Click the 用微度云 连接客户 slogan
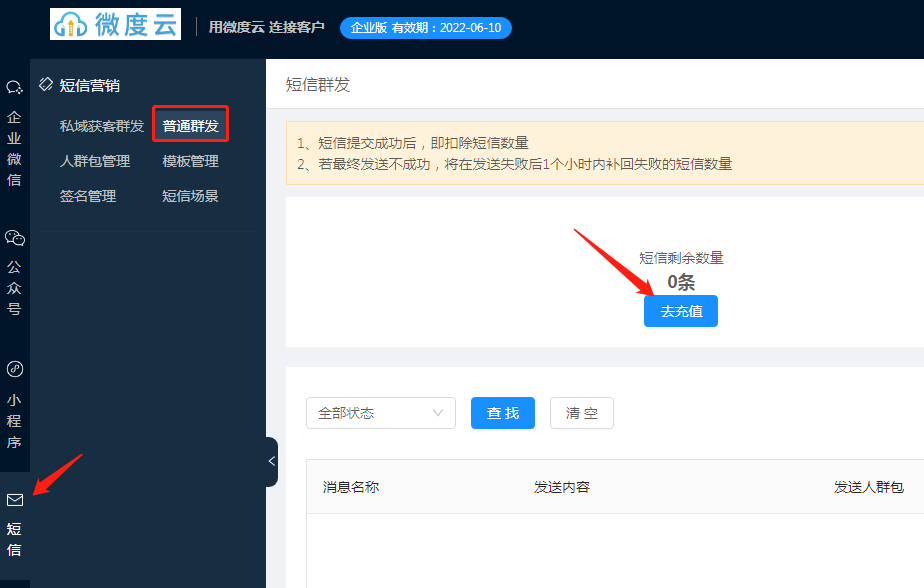This screenshot has width=924, height=588. click(266, 27)
